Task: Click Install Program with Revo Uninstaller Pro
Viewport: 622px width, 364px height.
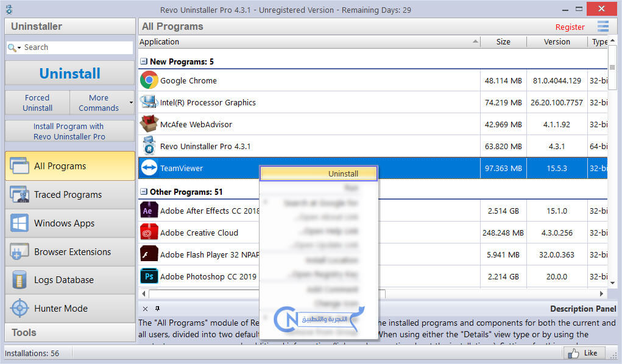Action: 70,131
